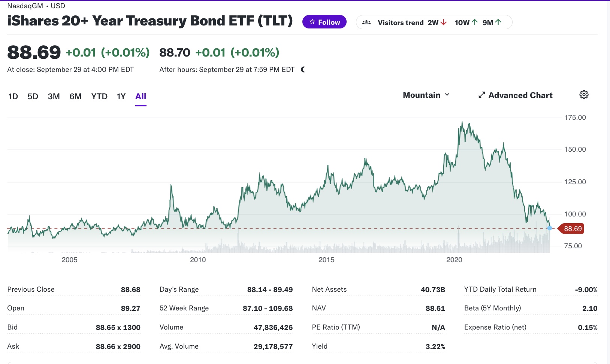Follow the TLT ticker
The image size is (610, 364).
coord(324,22)
